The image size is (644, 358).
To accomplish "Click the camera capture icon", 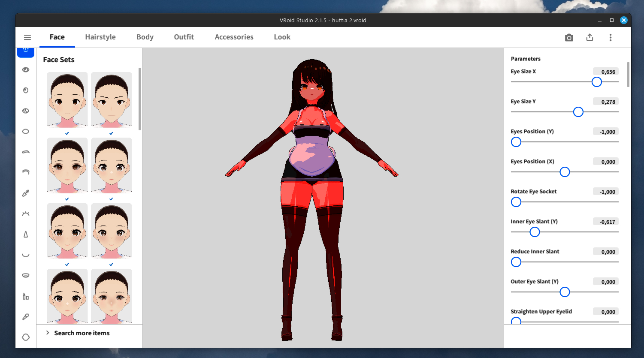I will click(569, 38).
